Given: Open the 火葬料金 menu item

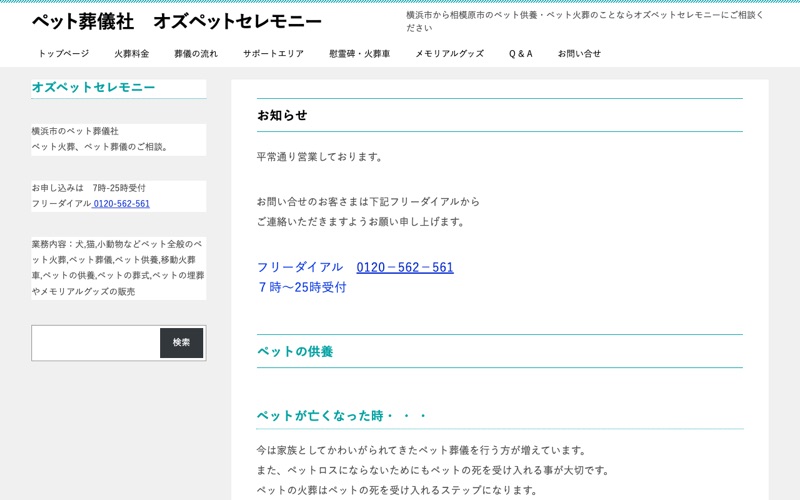Looking at the screenshot, I should [x=132, y=54].
